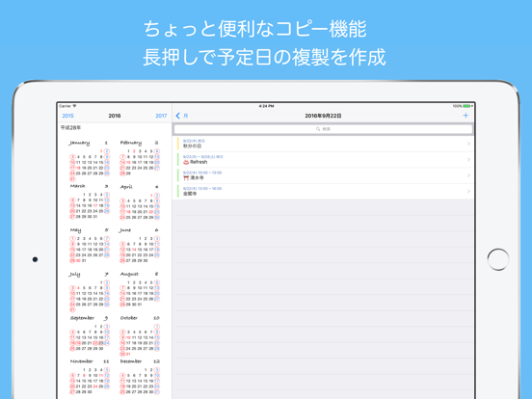The height and width of the screenshot is (399, 532).
Task: Expand Refresh row disclosure chevron
Action: (x=468, y=159)
